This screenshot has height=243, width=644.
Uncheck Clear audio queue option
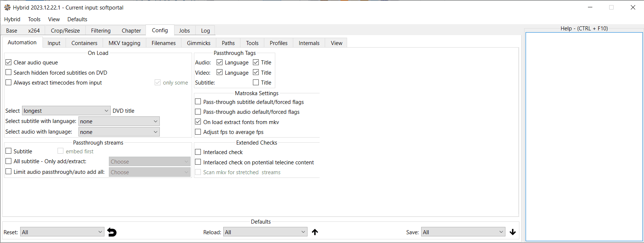click(x=8, y=63)
